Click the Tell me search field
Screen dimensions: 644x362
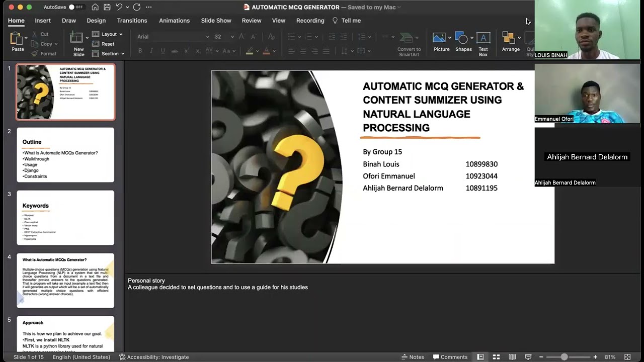347,21
